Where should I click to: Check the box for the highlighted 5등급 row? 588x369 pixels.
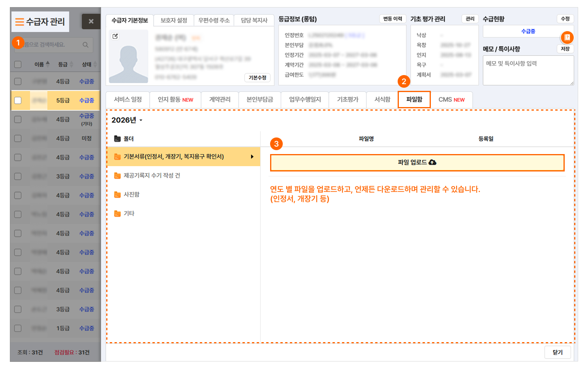click(x=18, y=100)
